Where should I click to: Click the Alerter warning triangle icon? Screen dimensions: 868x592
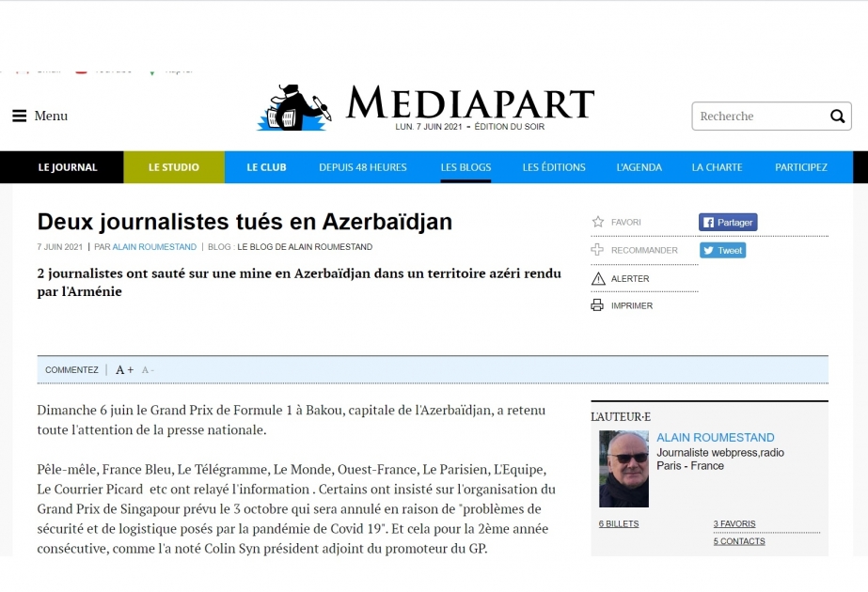click(598, 278)
